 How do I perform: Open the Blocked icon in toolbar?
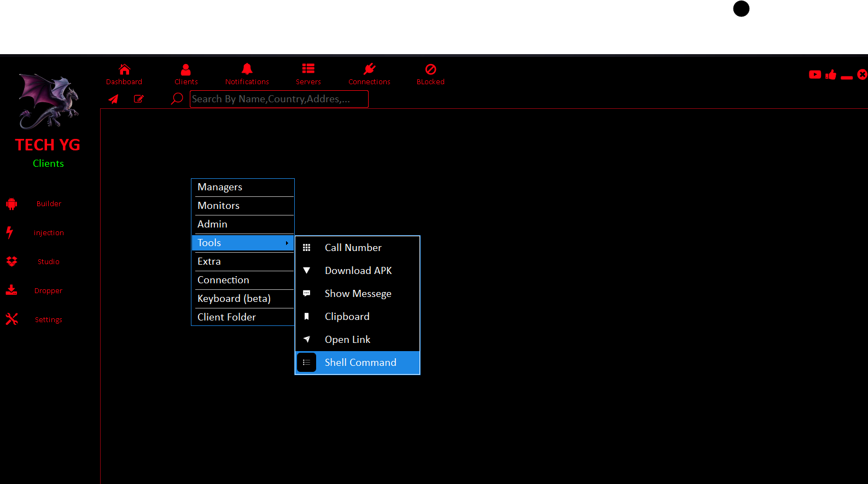pos(430,69)
